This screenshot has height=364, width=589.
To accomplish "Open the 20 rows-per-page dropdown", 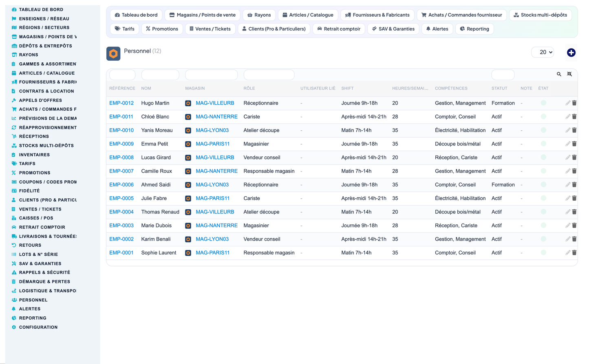I will coord(543,52).
